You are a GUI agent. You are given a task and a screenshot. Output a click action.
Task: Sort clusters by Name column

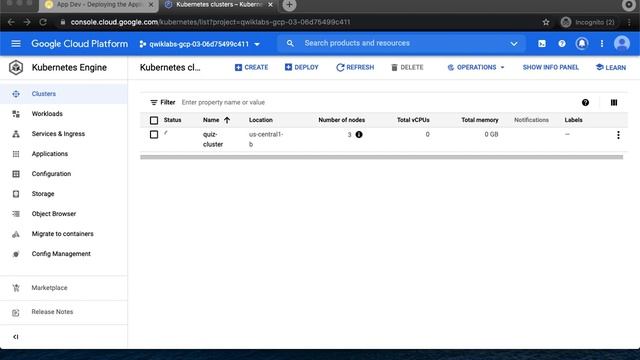[x=217, y=120]
